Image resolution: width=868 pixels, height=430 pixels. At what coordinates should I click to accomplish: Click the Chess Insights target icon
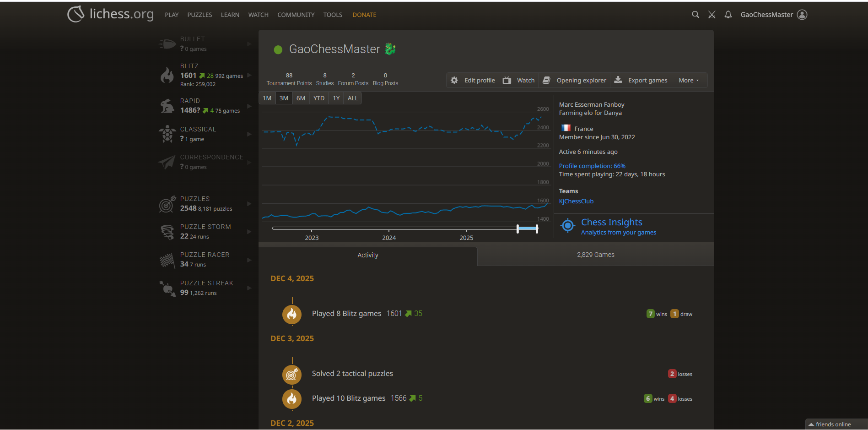click(x=567, y=225)
